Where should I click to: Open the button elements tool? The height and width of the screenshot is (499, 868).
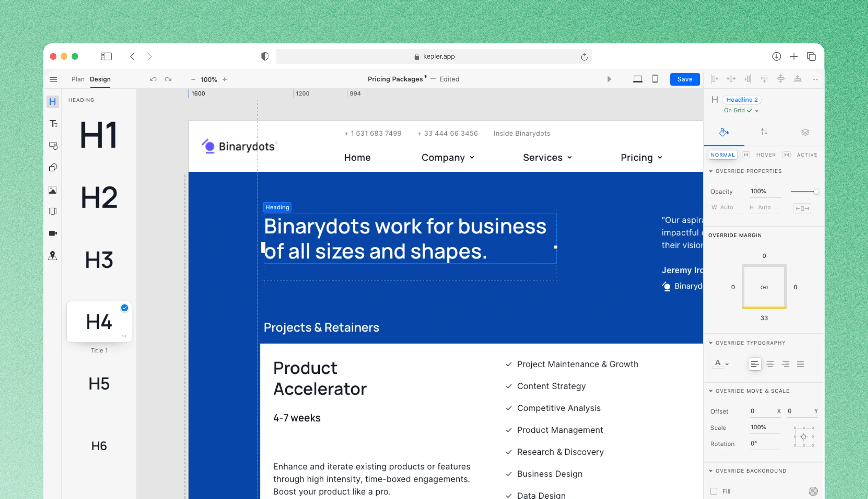click(53, 146)
